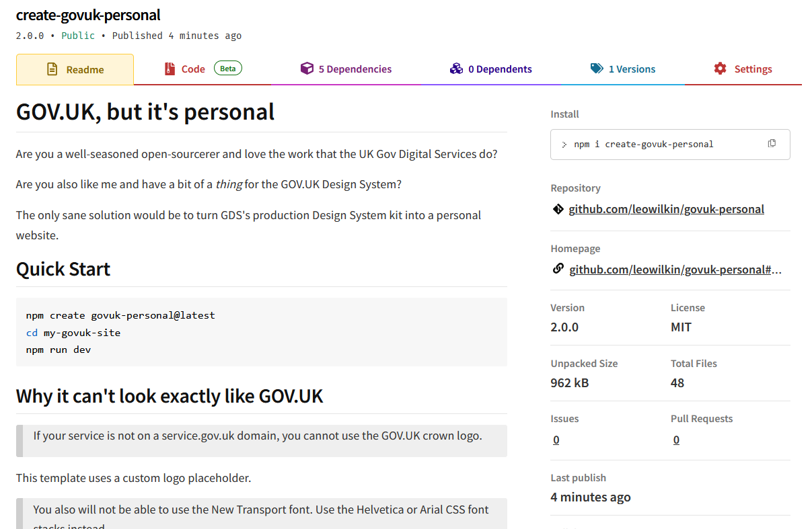Click the Quick Start code block

point(262,332)
